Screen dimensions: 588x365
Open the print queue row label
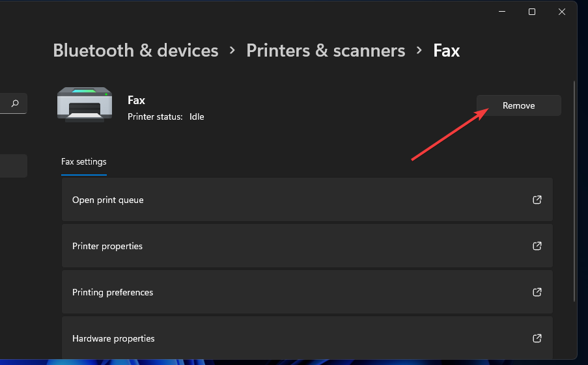tap(108, 200)
